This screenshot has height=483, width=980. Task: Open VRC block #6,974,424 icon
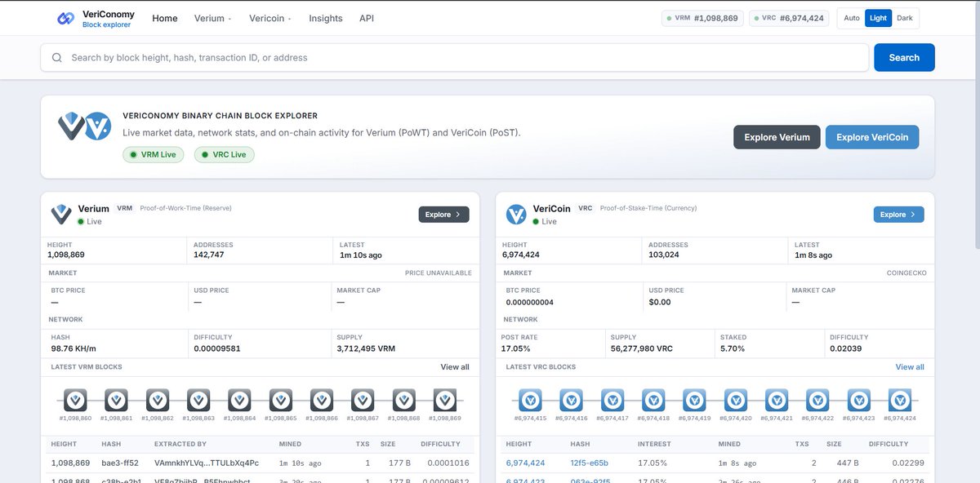(900, 400)
